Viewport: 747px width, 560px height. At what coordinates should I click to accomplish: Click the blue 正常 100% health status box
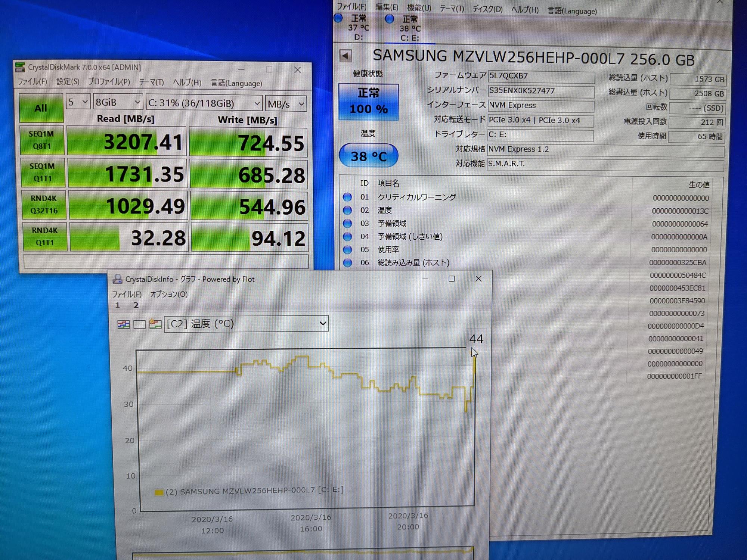point(368,102)
